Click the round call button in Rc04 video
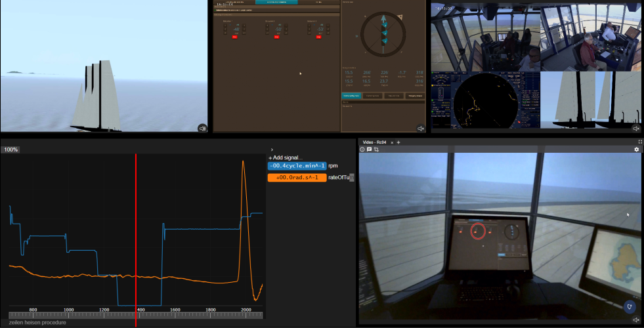Image resolution: width=644 pixels, height=328 pixels. 630,307
